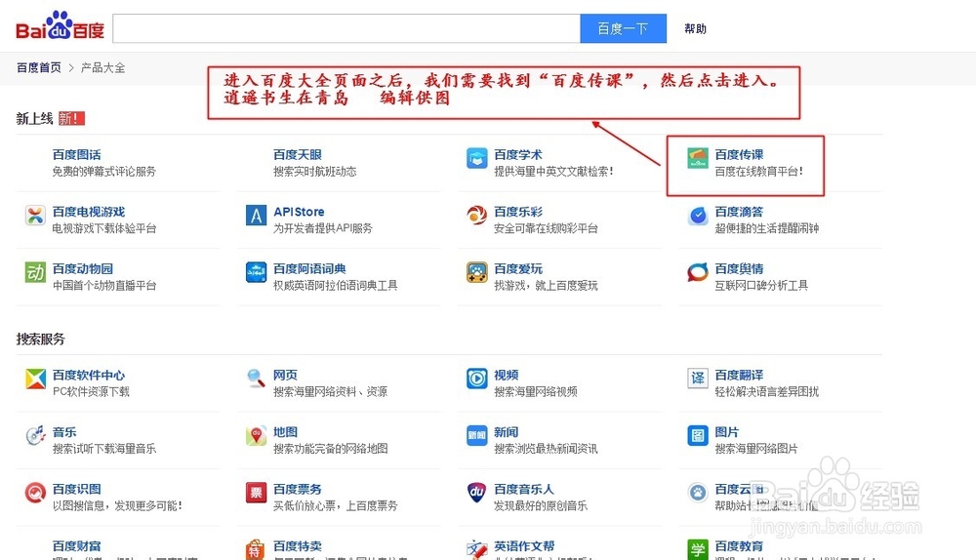The width and height of the screenshot is (976, 560).
Task: Click the 百度学术 icon
Action: coord(477,158)
